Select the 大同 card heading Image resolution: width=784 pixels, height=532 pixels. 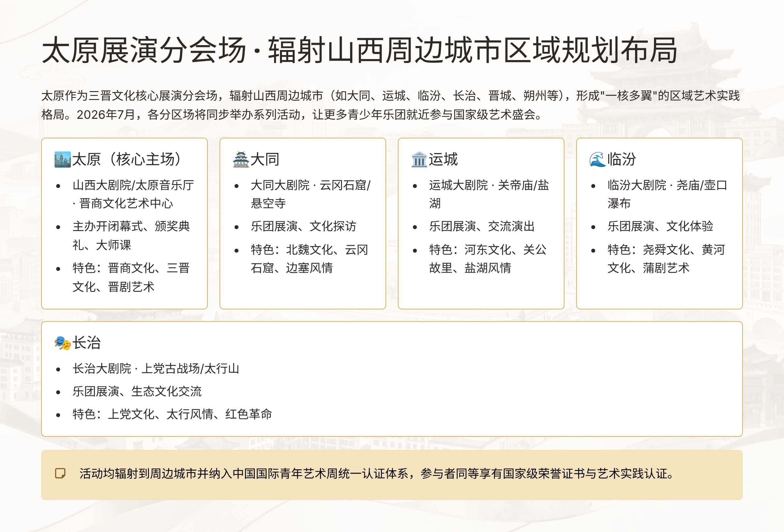(x=265, y=160)
